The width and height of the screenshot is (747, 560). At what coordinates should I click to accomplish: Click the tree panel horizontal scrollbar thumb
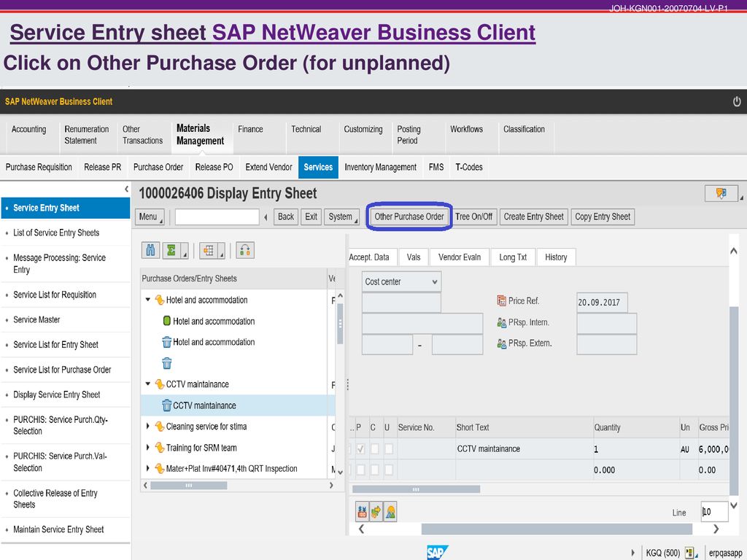click(x=189, y=485)
